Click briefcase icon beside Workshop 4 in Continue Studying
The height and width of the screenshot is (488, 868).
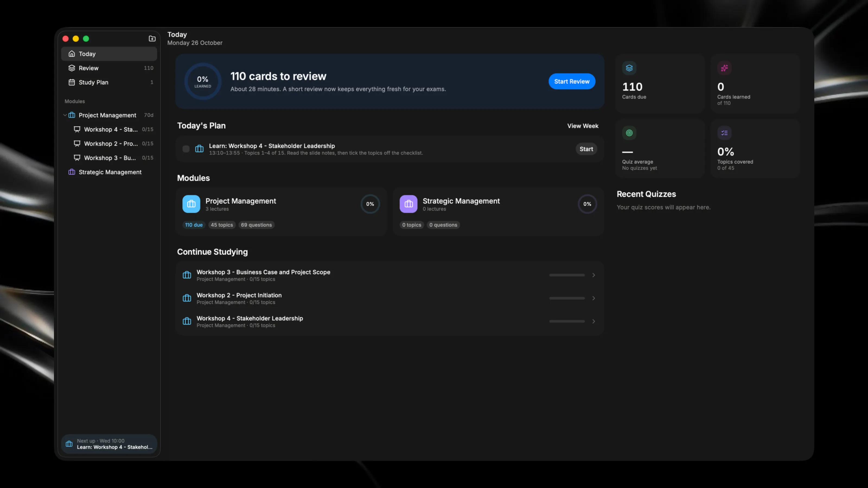187,321
